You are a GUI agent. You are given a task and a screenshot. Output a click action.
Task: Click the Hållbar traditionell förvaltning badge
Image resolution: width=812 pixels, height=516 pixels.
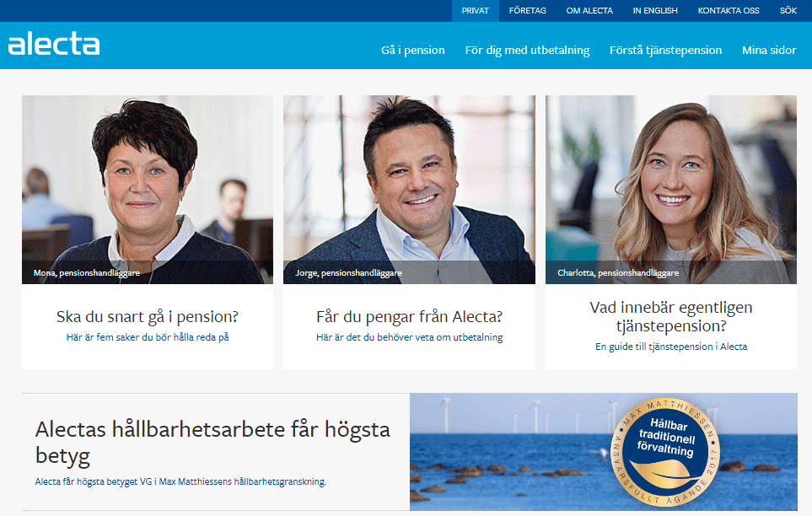(x=666, y=452)
